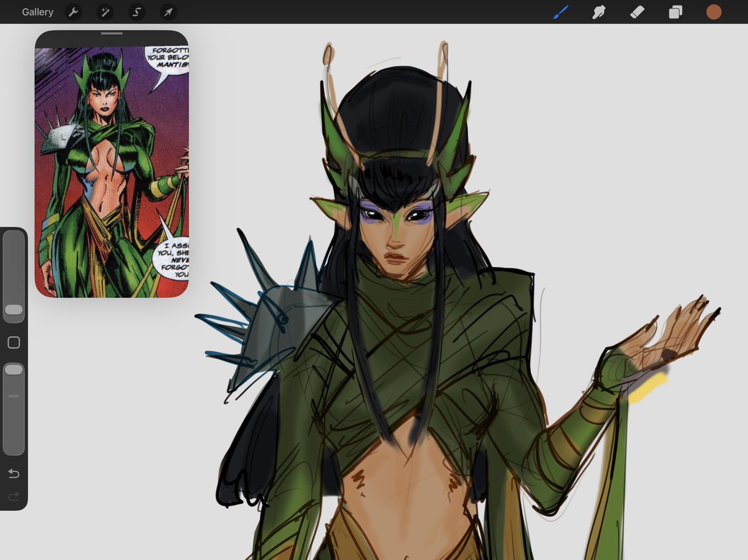Open the Adjustments magic wand menu
The width and height of the screenshot is (748, 560).
105,12
